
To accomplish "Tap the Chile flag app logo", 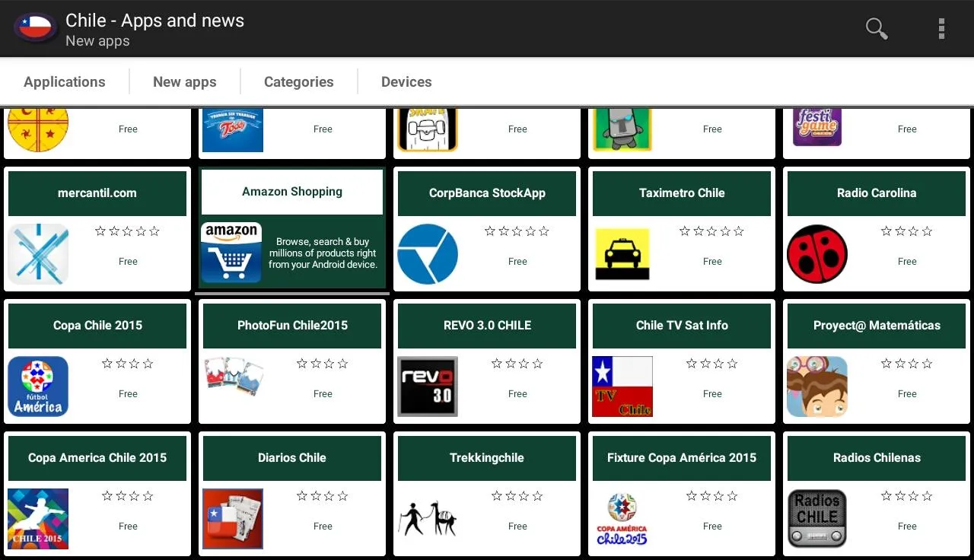I will (x=35, y=28).
